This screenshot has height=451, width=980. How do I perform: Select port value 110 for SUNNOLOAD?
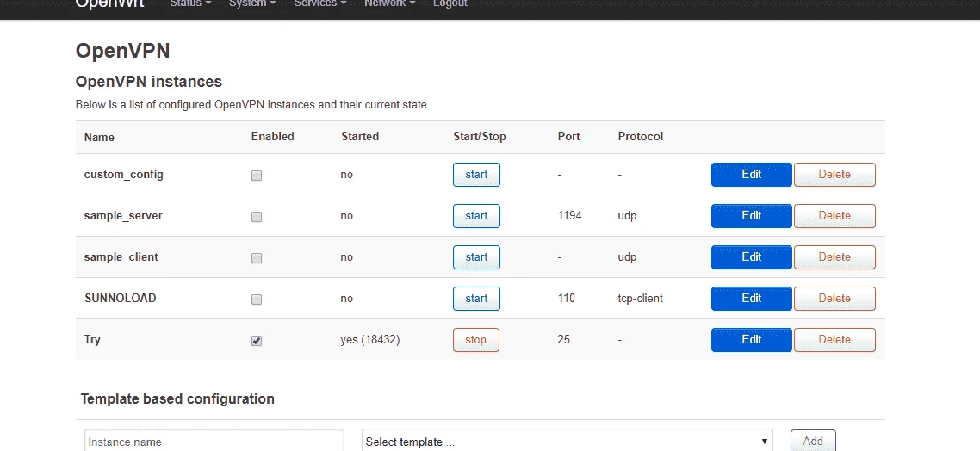coord(567,299)
